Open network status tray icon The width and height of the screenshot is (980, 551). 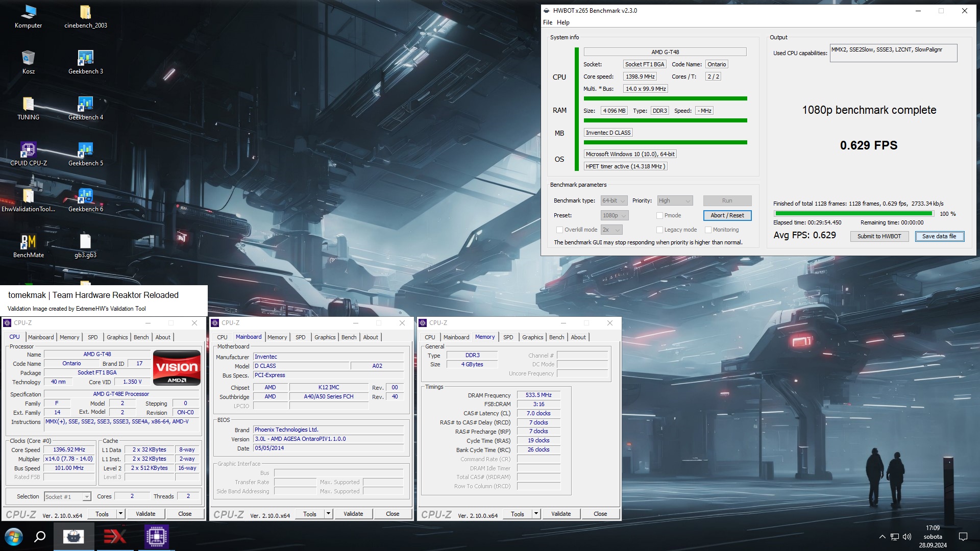895,537
